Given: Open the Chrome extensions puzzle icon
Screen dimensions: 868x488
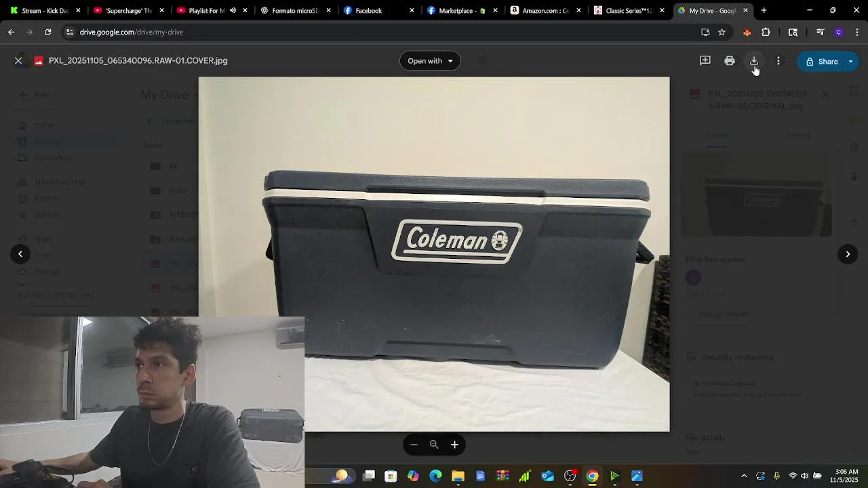Looking at the screenshot, I should click(x=766, y=32).
